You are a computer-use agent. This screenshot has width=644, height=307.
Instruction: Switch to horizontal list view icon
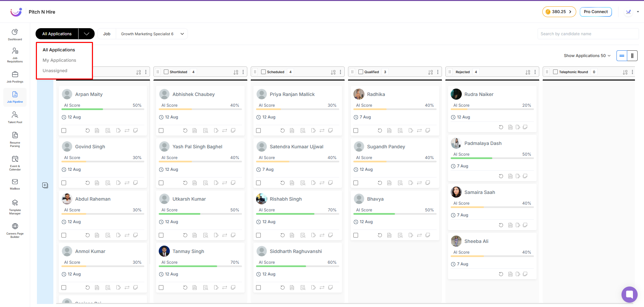tap(622, 56)
